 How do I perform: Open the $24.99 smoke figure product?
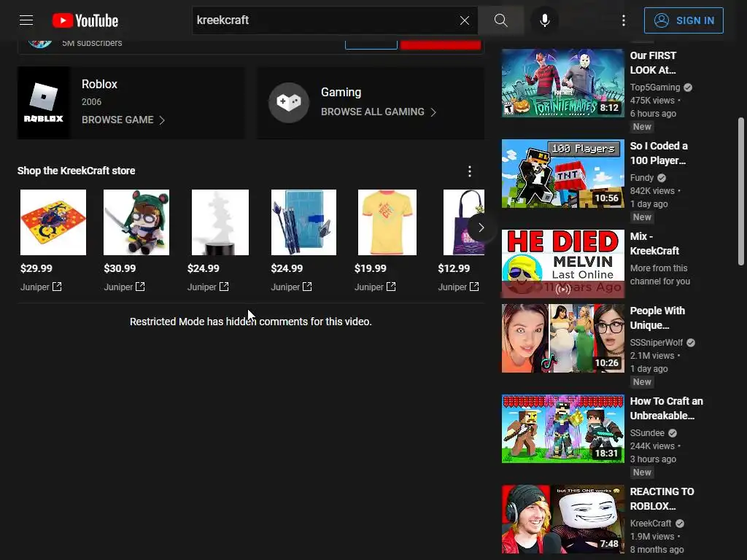point(220,222)
